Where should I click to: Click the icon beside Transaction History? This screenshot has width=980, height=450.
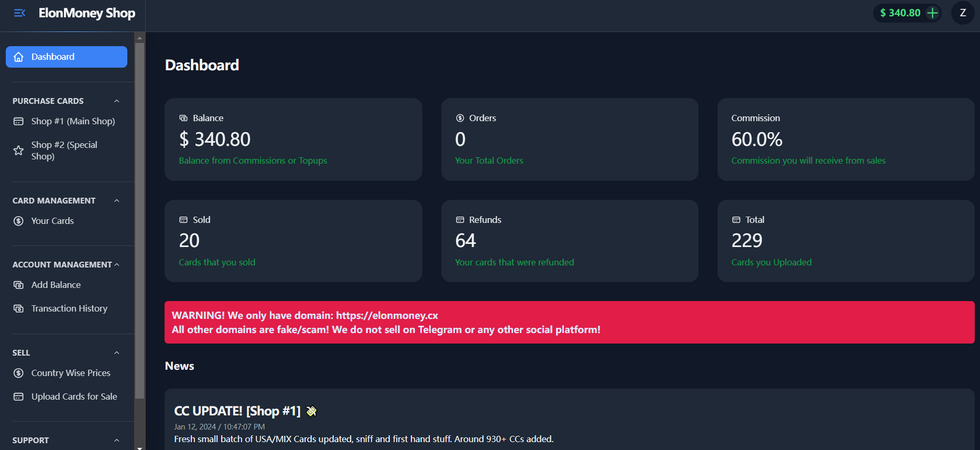(x=18, y=308)
